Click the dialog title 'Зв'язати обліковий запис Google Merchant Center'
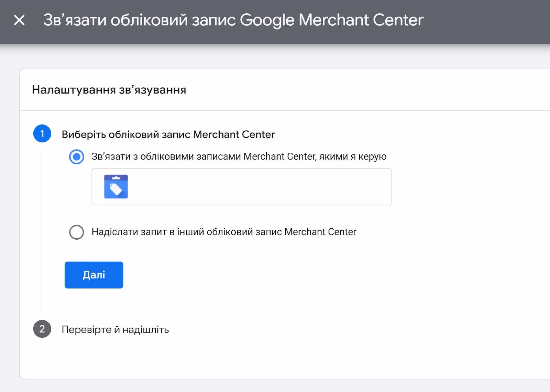 (233, 20)
